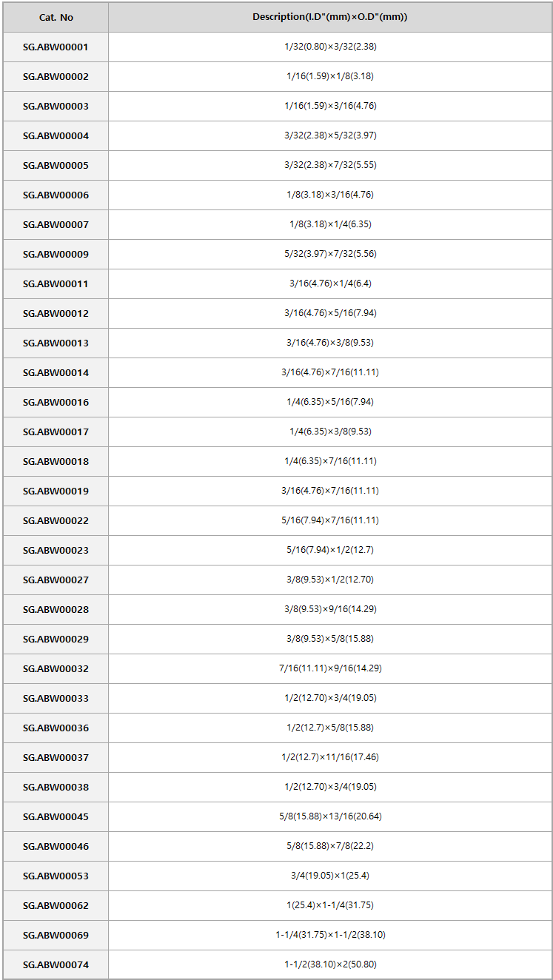Select catalog number SG.ABW00037
The width and height of the screenshot is (553, 980).
56,757
